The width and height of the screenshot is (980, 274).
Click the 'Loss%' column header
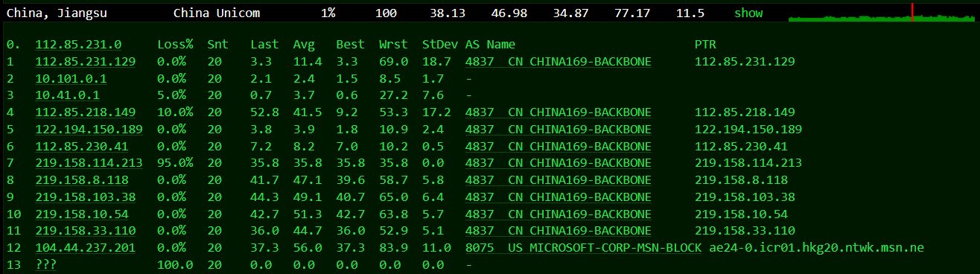click(x=175, y=45)
